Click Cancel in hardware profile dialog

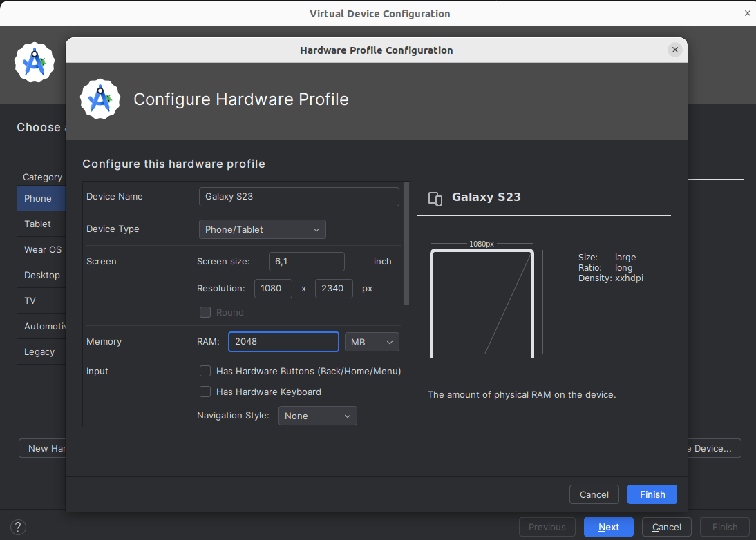tap(594, 494)
